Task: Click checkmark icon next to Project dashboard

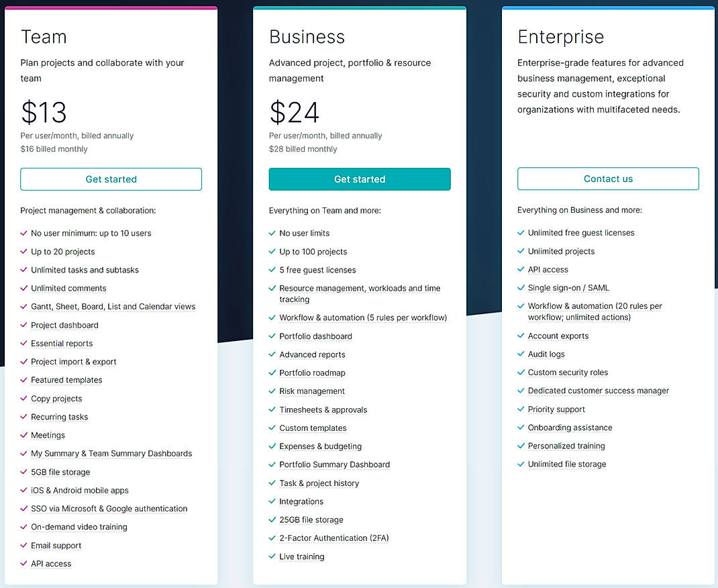Action: (24, 326)
